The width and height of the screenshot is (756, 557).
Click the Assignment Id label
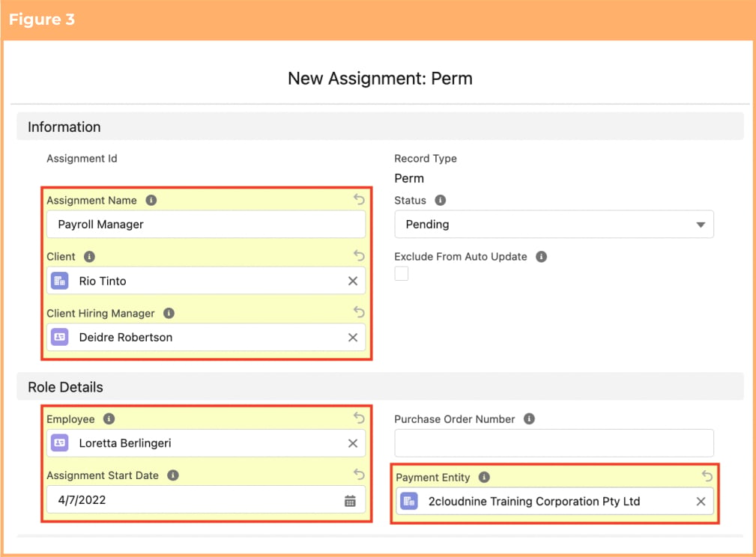[82, 159]
